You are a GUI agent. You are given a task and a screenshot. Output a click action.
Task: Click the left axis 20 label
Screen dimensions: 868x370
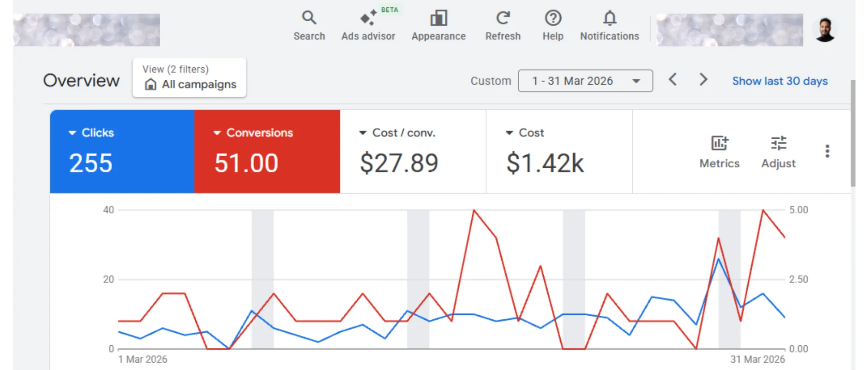tap(108, 279)
